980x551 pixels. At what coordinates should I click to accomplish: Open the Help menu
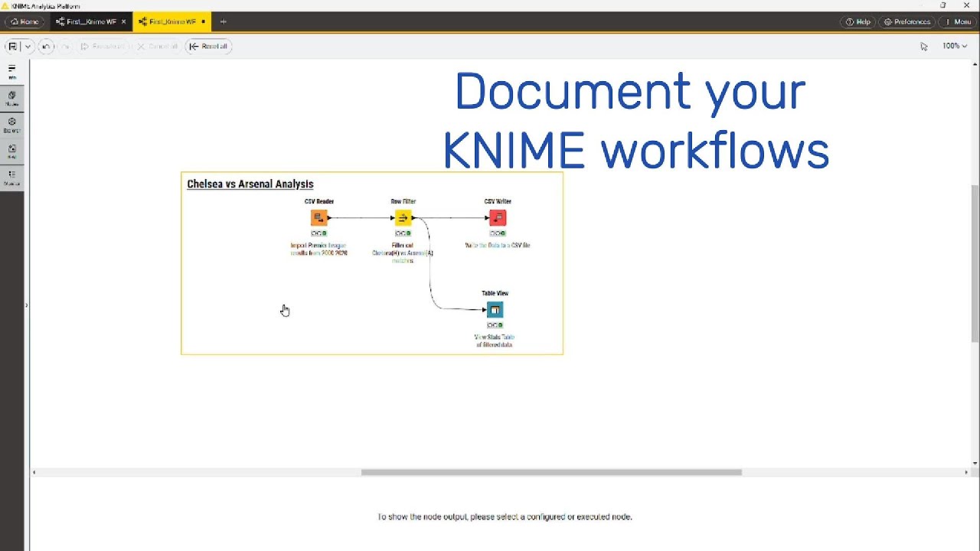click(x=857, y=21)
